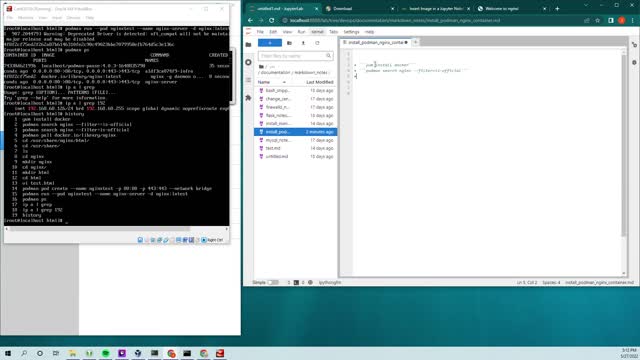Create a new folder in file browser
Viewport: 640px width, 360px height.
click(289, 43)
